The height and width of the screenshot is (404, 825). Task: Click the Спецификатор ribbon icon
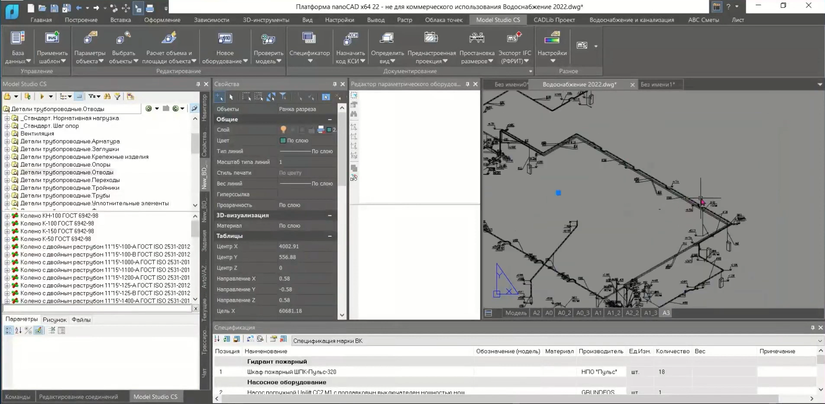click(x=309, y=38)
